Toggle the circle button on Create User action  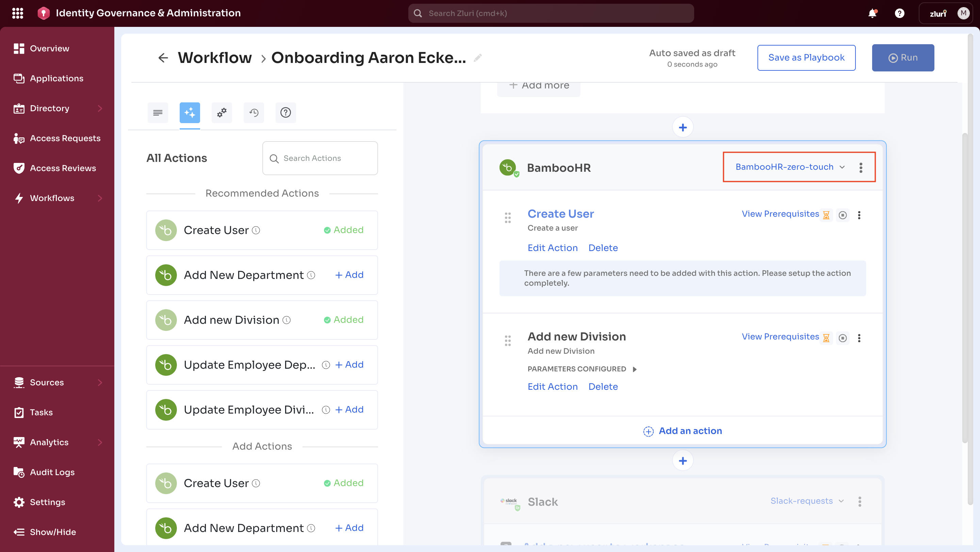843,215
